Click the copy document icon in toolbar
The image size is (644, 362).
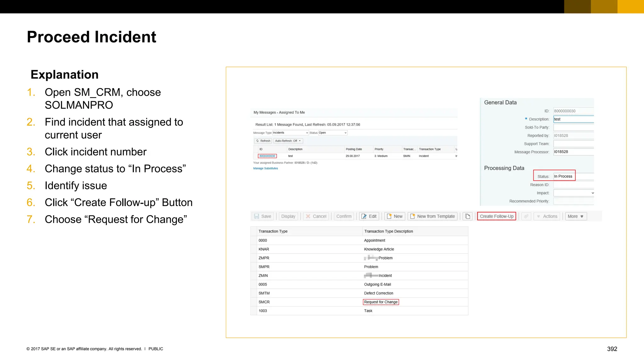[468, 216]
